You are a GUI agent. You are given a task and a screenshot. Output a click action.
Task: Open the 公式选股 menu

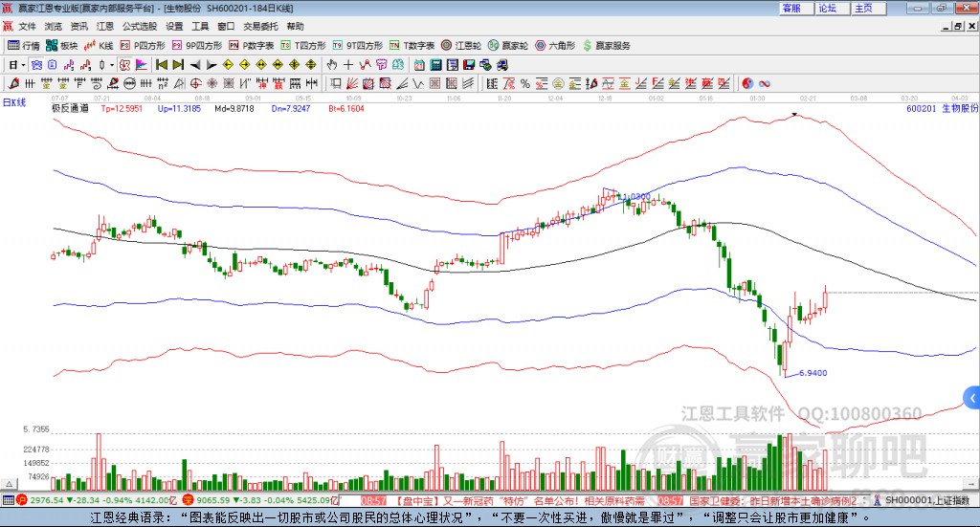tap(139, 27)
